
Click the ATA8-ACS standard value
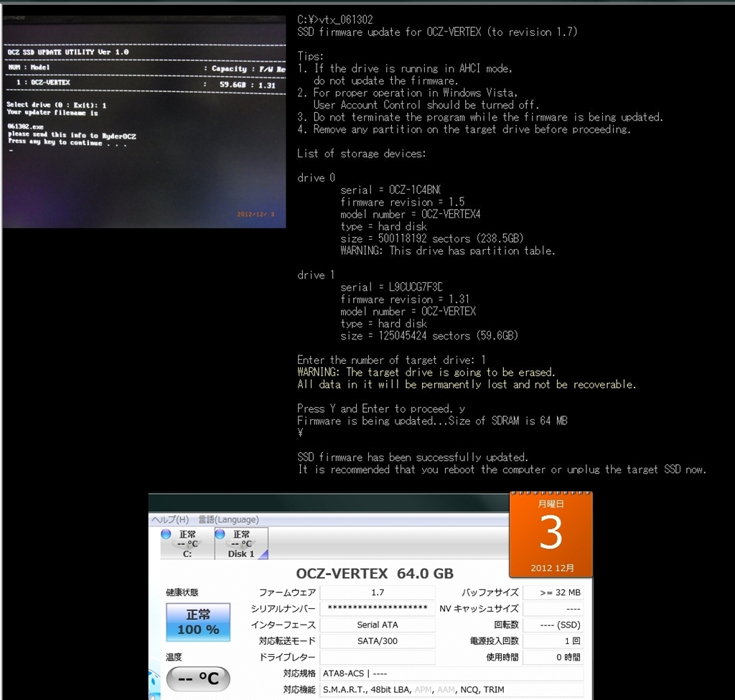click(452, 673)
